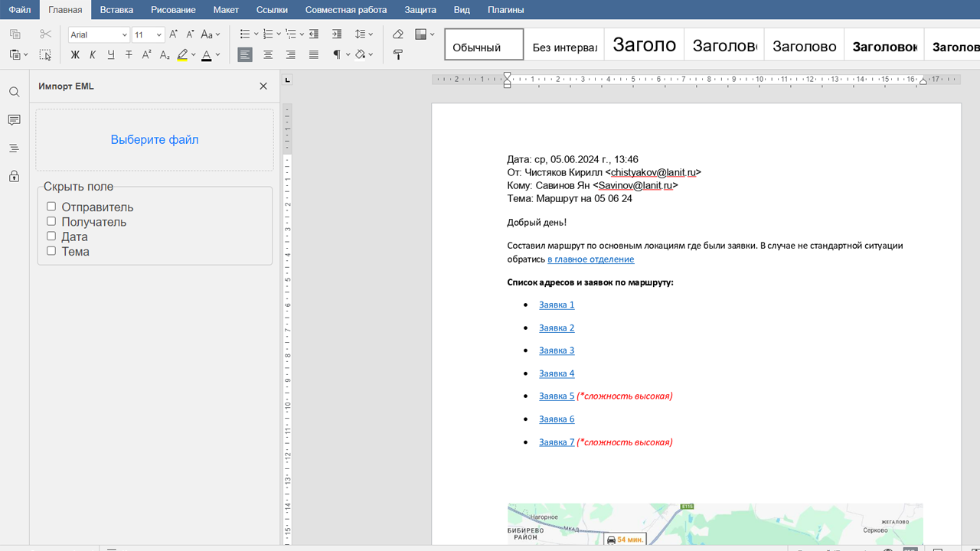Open search from the left sidebar
The height and width of the screenshot is (551, 980).
[x=14, y=92]
